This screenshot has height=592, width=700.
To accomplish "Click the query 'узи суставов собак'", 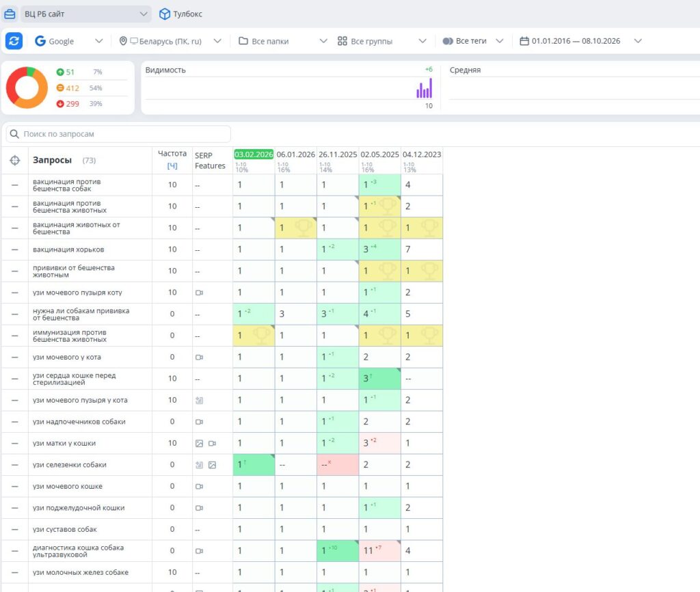I will (x=65, y=530).
